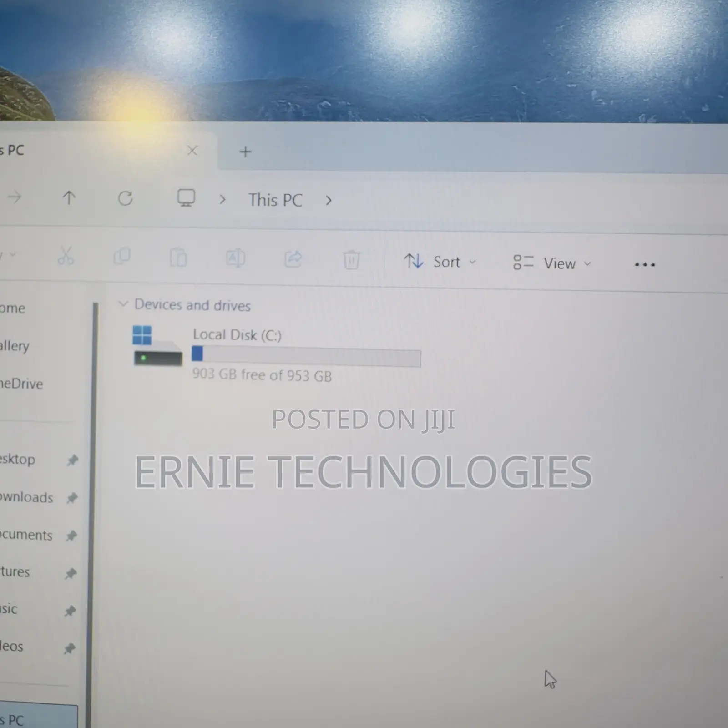Click the navigation pane scrollbar

point(93,514)
